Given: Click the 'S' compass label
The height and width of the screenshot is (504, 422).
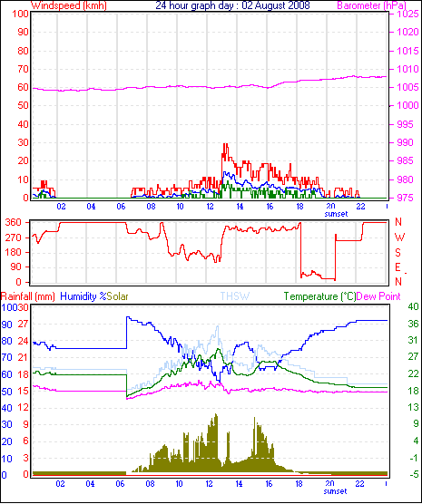Looking at the screenshot, I should [x=397, y=253].
